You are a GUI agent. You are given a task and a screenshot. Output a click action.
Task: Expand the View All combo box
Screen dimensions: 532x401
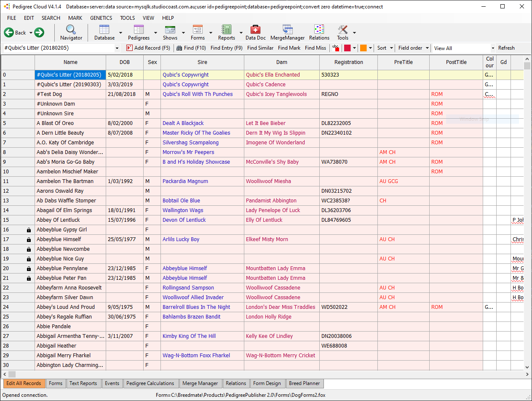[x=464, y=48]
